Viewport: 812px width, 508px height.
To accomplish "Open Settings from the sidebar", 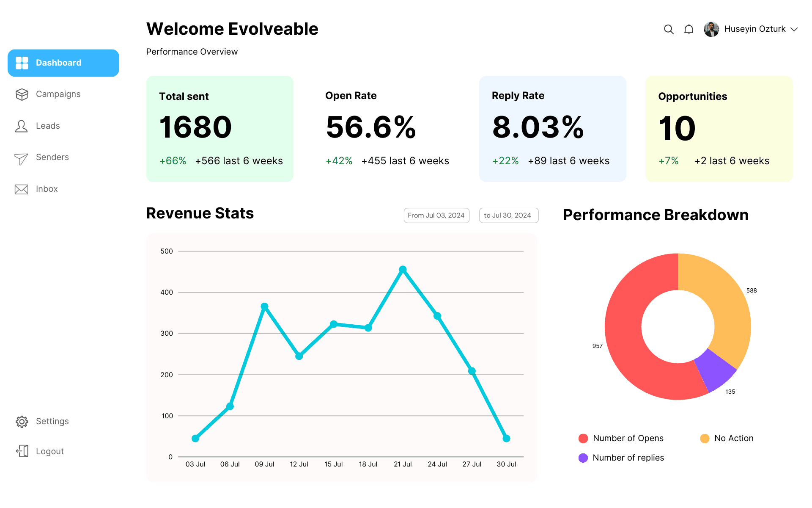I will click(x=52, y=421).
